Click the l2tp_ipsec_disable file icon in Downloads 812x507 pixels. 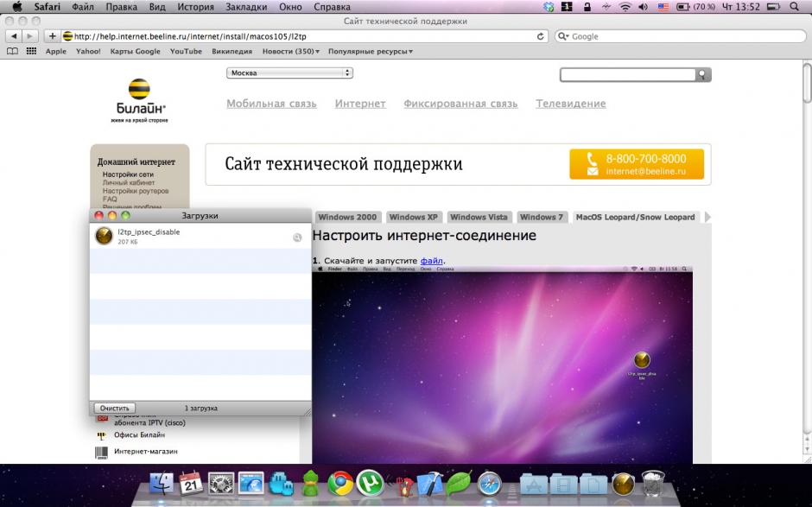(x=104, y=236)
